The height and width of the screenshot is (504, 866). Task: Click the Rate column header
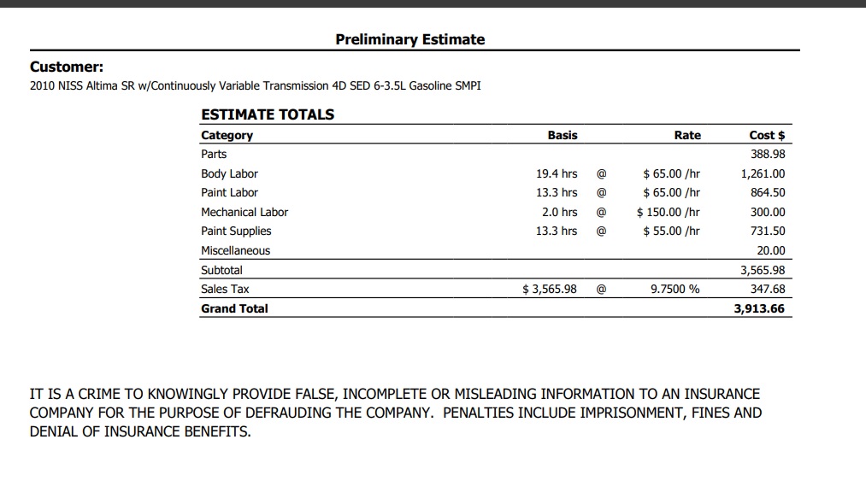point(687,135)
